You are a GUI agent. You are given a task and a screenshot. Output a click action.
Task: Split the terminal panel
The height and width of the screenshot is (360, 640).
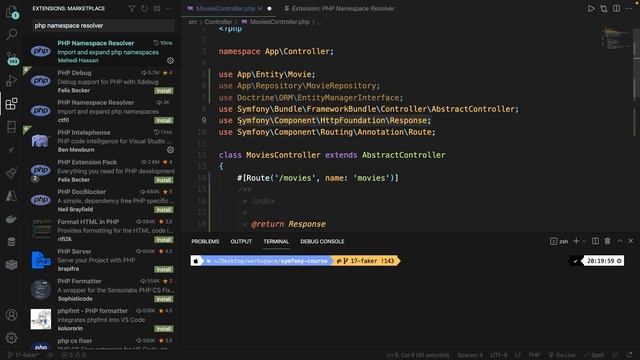(596, 241)
